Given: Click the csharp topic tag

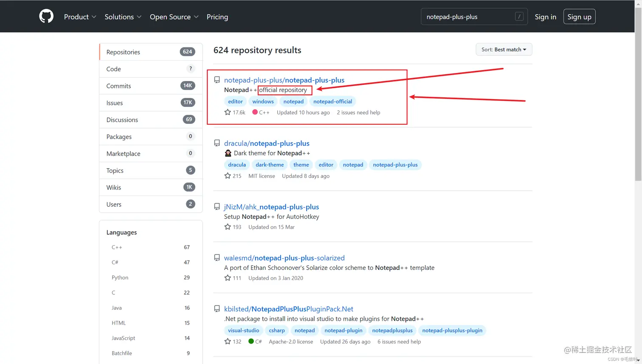Looking at the screenshot, I should [277, 330].
